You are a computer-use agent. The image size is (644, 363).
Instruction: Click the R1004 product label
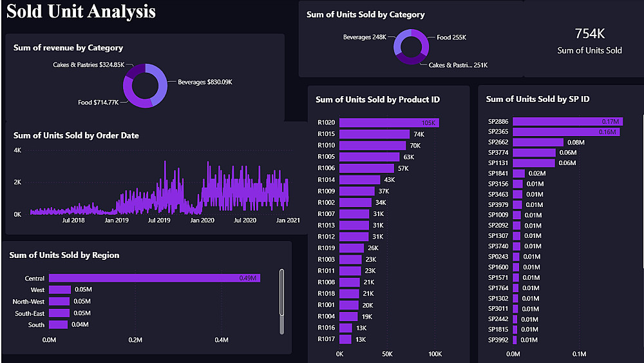326,317
